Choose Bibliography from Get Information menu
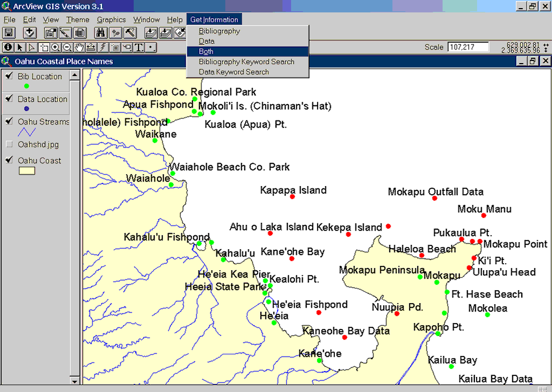552x392 pixels. (248, 31)
